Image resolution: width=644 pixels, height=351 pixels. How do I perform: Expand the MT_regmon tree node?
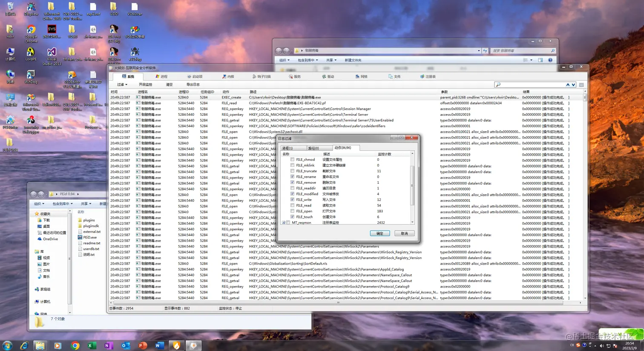coord(284,223)
